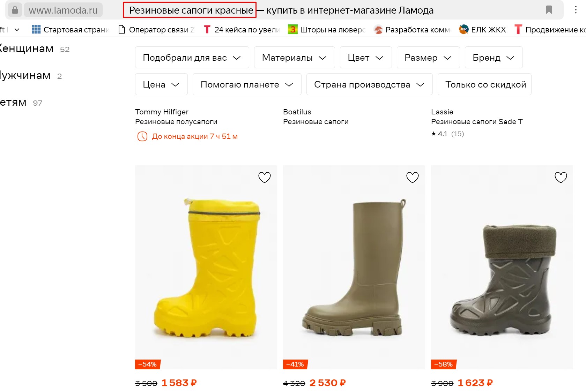
Task: Open the Резиновые сапоги Sade T link
Action: (476, 122)
